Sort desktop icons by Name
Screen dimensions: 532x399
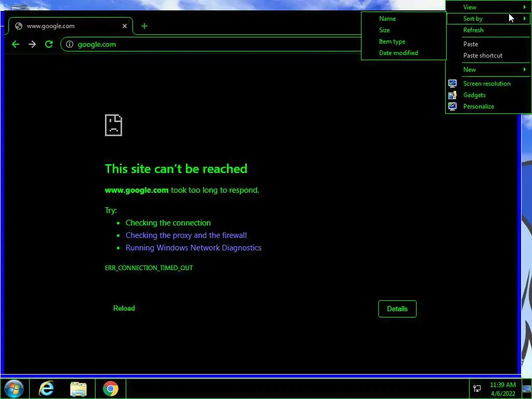click(x=404, y=19)
